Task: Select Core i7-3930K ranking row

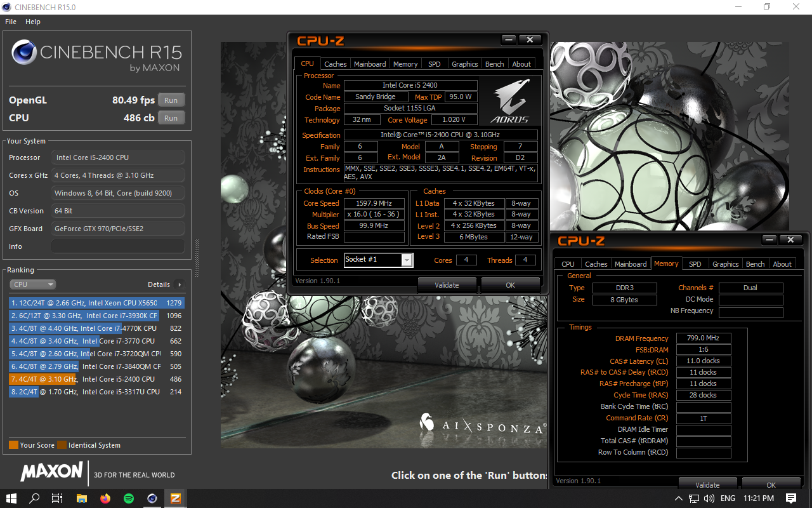Action: [x=96, y=316]
